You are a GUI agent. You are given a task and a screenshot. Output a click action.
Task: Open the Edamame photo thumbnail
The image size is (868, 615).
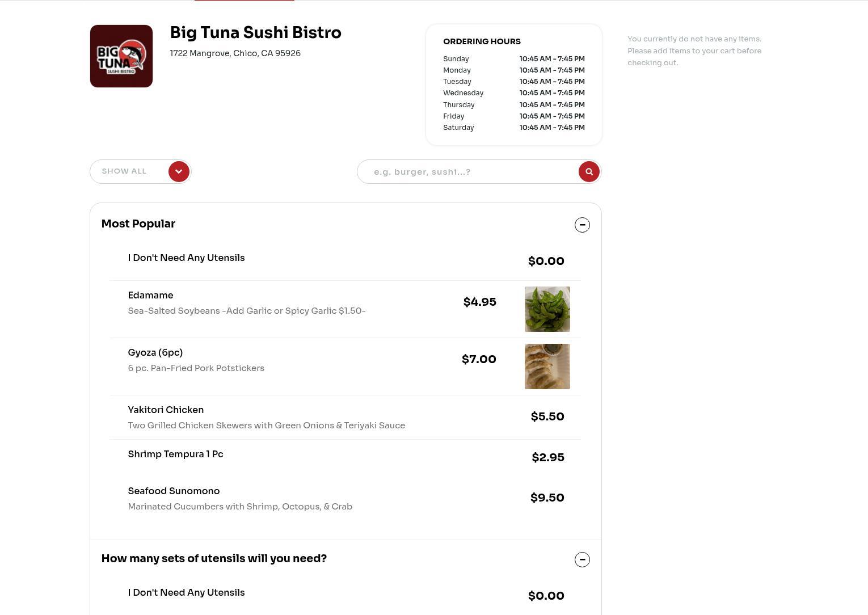click(x=547, y=309)
